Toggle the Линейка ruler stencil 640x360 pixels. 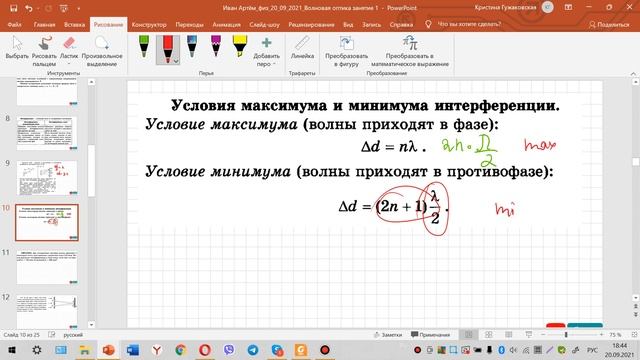pos(302,48)
